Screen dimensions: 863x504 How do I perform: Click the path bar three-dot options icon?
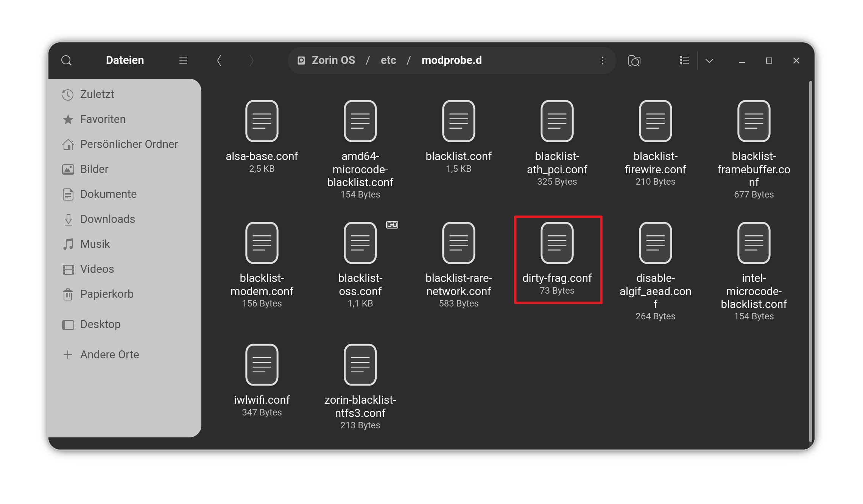coord(603,61)
